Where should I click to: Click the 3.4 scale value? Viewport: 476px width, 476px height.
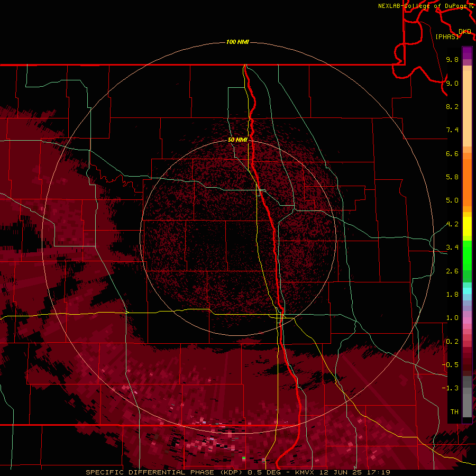[452, 248]
